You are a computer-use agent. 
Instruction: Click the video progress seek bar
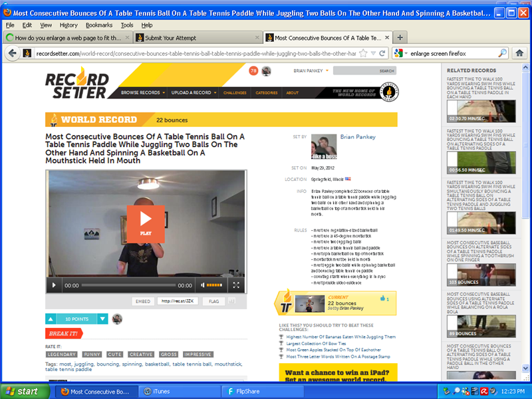pyautogui.click(x=128, y=285)
